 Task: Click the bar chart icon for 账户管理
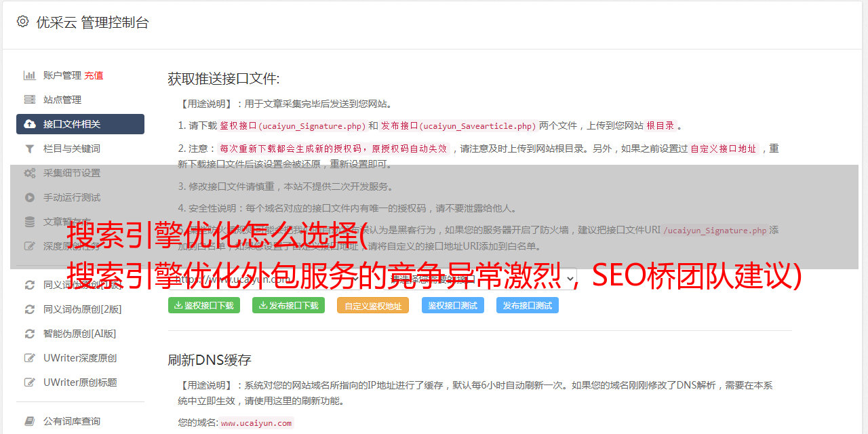click(30, 75)
